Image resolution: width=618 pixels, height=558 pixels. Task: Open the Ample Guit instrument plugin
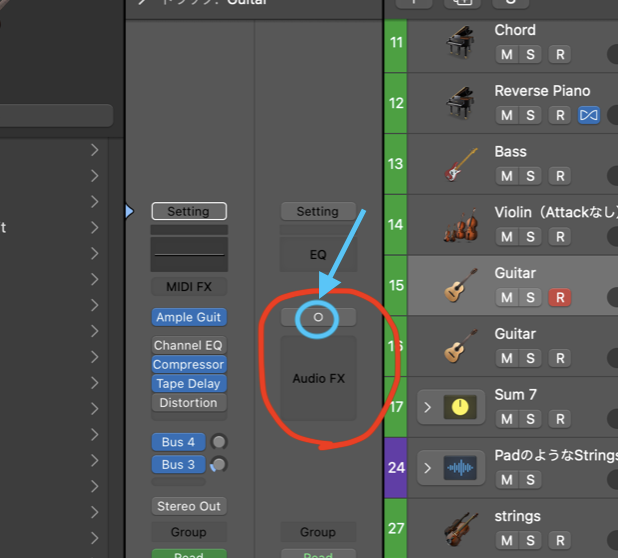tap(189, 317)
